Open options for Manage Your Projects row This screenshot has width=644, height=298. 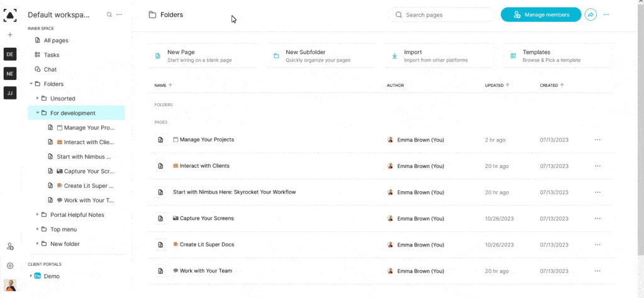click(597, 140)
